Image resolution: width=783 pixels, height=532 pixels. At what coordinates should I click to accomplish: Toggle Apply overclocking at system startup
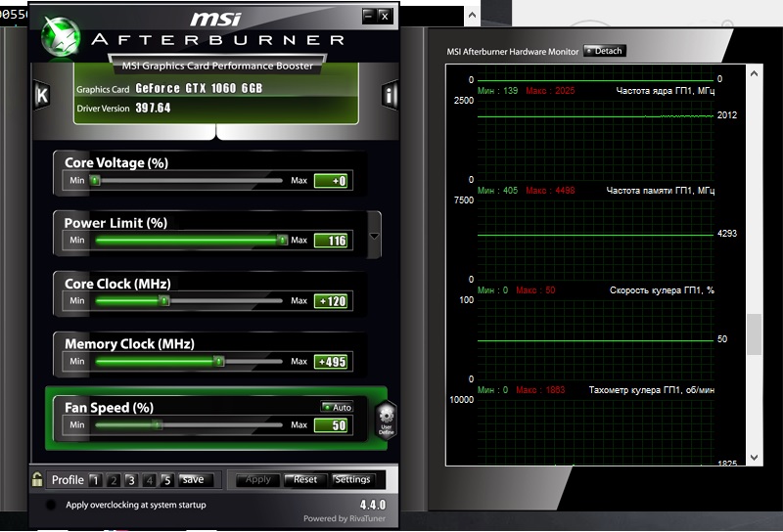coord(51,505)
